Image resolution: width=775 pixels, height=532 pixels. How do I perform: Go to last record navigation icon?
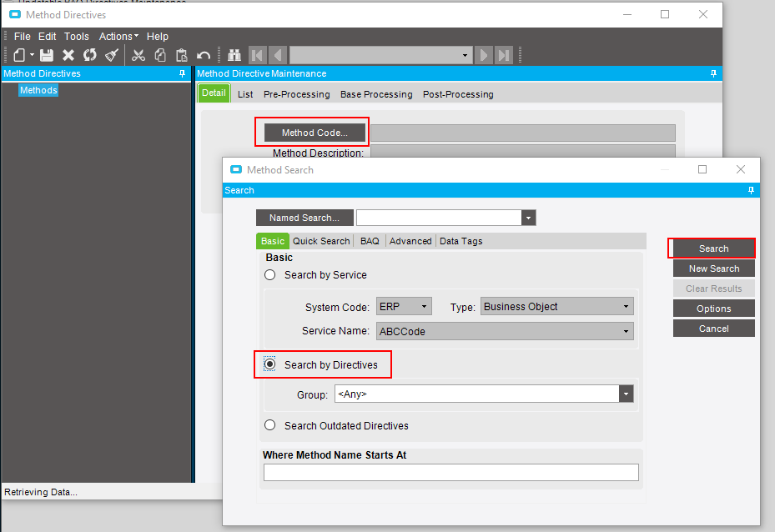pos(504,55)
